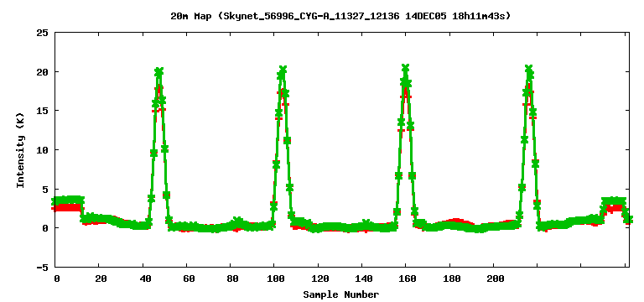Viewport: 644px width, 302px height.
Task: Click the y-axis tick label 15
Action: 42,111
